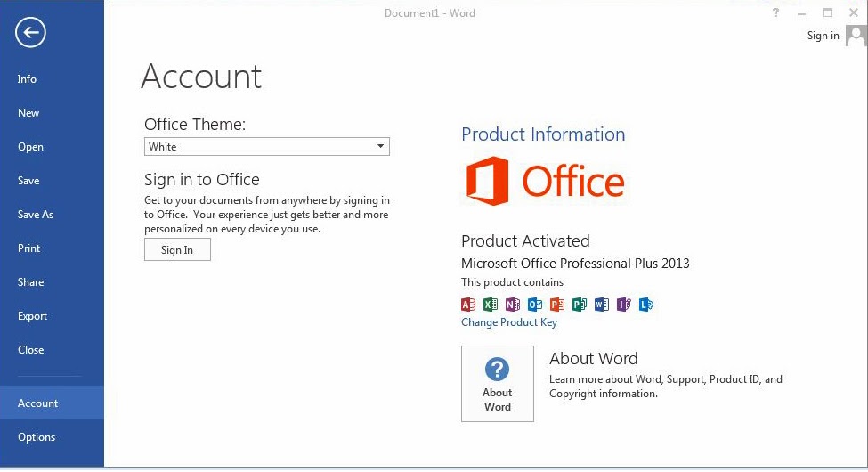Click the Publisher product icon
The width and height of the screenshot is (868, 472).
coord(580,305)
